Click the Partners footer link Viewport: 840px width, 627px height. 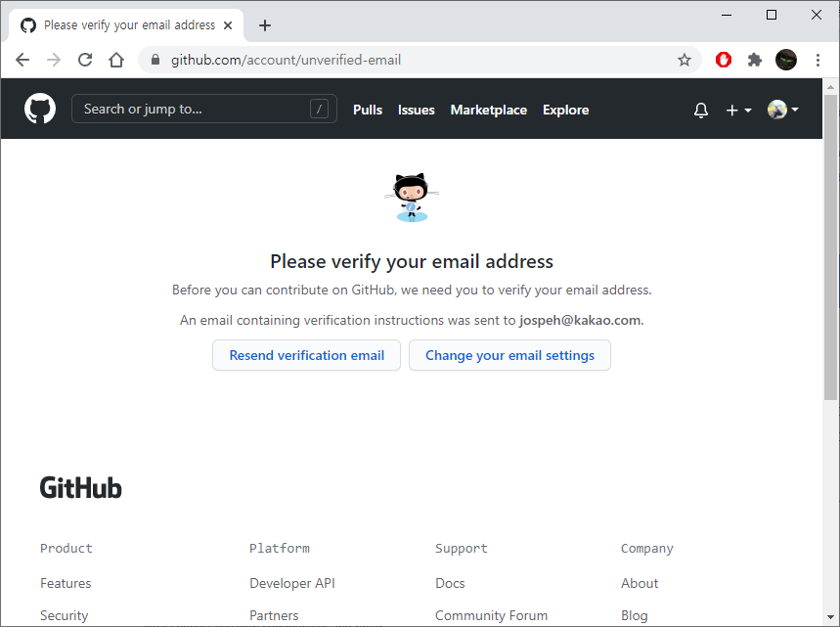(274, 615)
